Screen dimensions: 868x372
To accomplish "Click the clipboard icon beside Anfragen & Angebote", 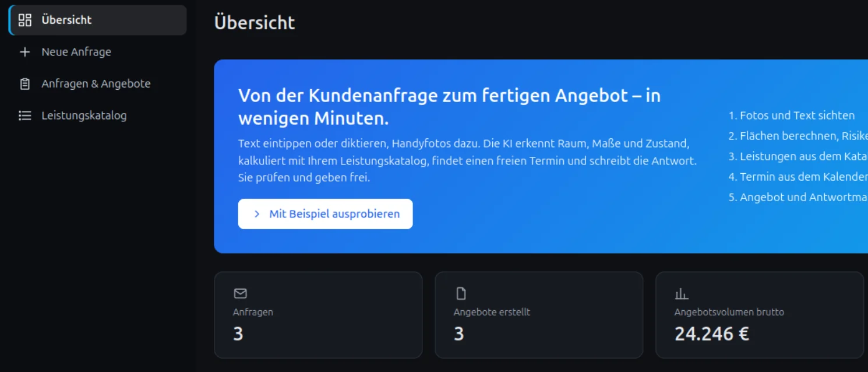I will coord(24,84).
